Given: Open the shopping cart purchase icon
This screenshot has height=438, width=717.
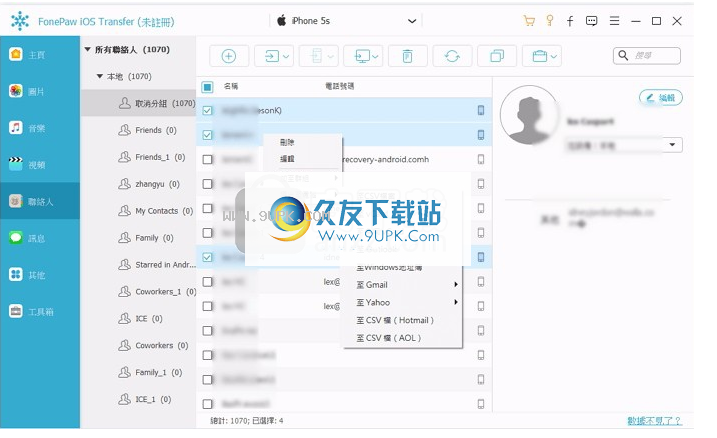Looking at the screenshot, I should pyautogui.click(x=529, y=21).
